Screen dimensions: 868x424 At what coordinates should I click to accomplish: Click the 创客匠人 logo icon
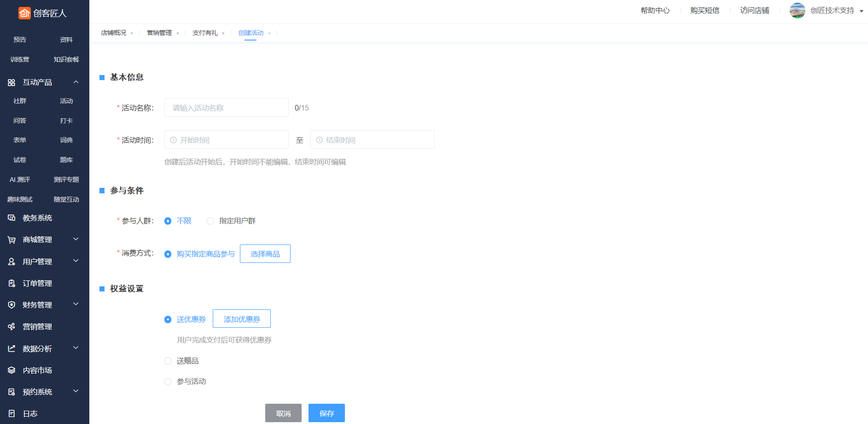pyautogui.click(x=24, y=13)
